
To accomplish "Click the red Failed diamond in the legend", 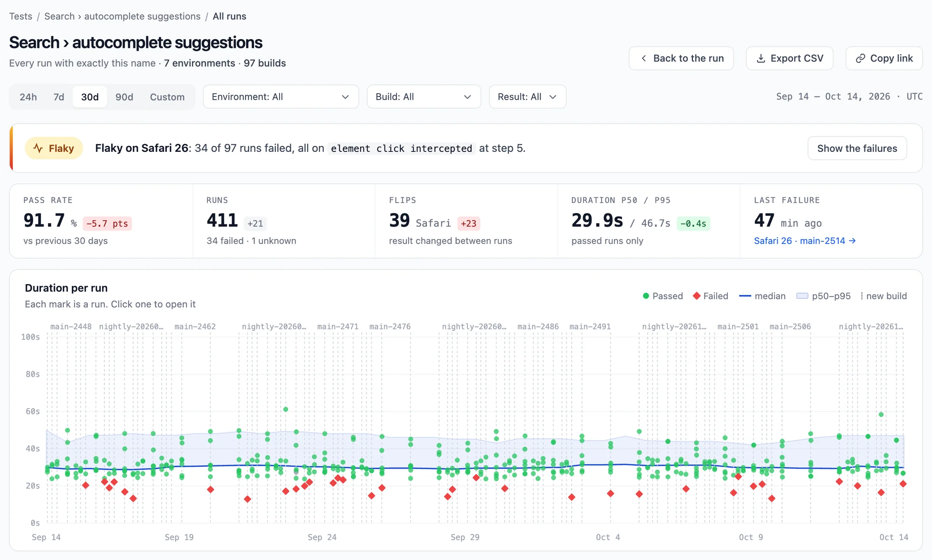I will pyautogui.click(x=697, y=296).
